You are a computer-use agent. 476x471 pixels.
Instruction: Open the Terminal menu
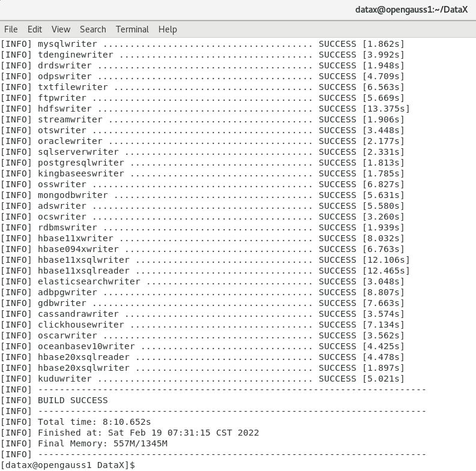point(132,29)
